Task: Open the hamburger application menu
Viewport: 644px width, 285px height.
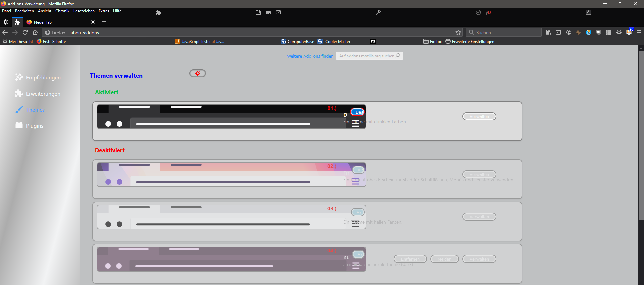Action: 639,32
